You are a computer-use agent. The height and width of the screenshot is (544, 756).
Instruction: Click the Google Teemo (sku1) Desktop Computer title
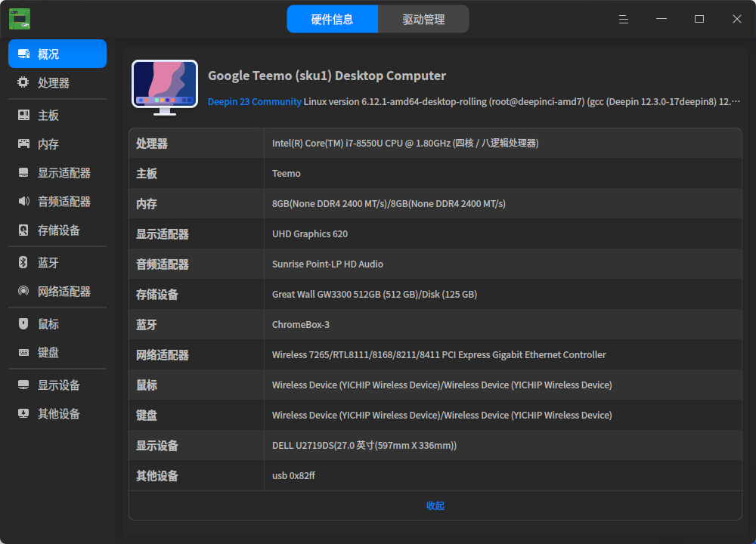pos(327,76)
